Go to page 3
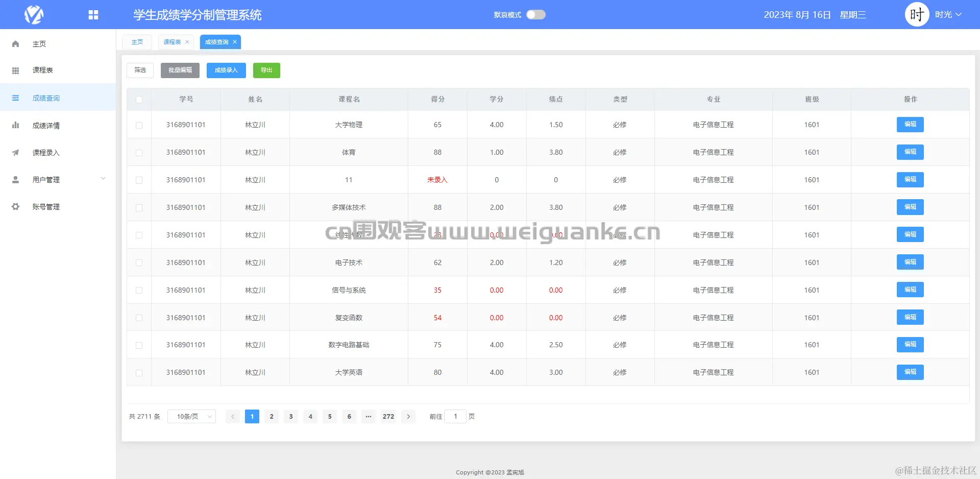 click(x=291, y=417)
